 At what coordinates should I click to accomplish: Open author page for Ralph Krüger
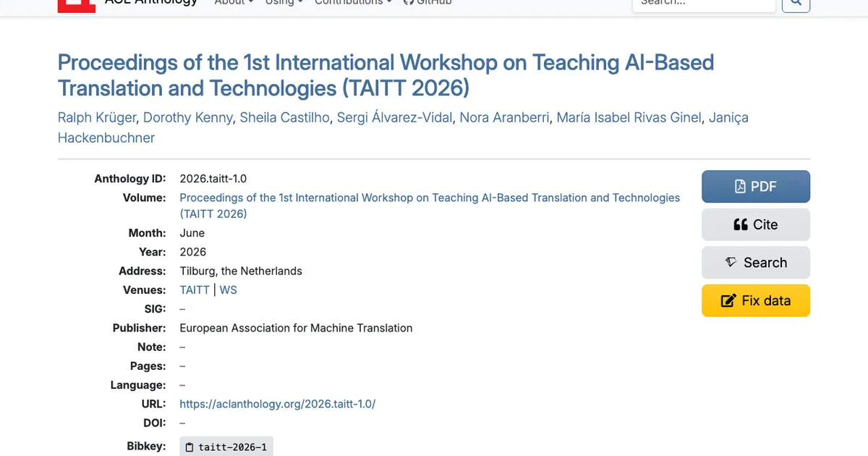coord(96,117)
